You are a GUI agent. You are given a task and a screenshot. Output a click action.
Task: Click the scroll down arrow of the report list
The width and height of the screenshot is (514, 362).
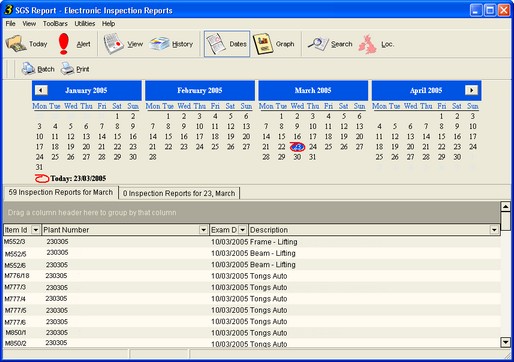pyautogui.click(x=505, y=342)
